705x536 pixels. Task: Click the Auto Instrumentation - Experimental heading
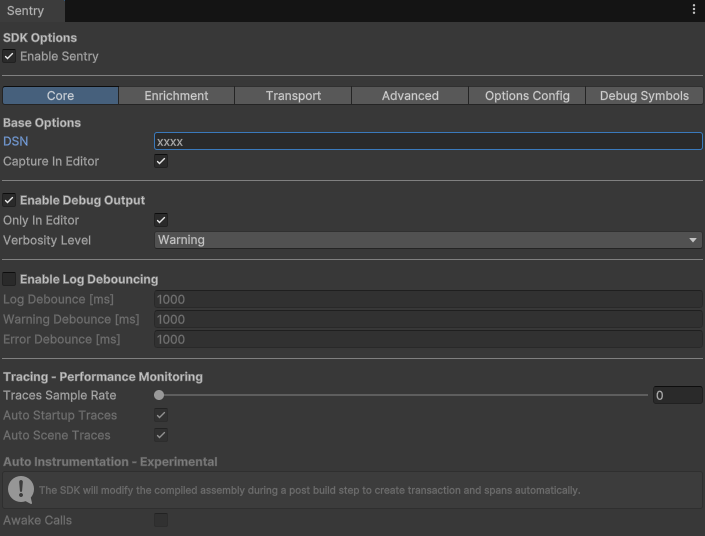coord(110,462)
